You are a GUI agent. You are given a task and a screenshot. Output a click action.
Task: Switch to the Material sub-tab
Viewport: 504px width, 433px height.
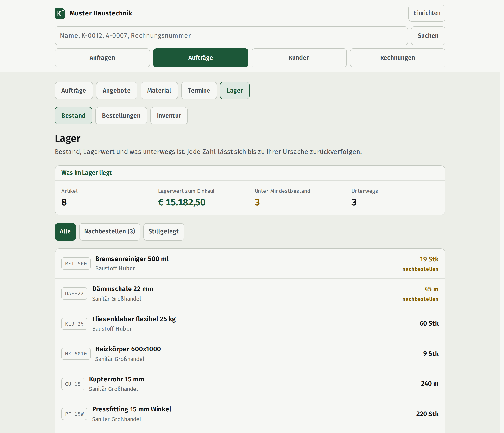(159, 91)
